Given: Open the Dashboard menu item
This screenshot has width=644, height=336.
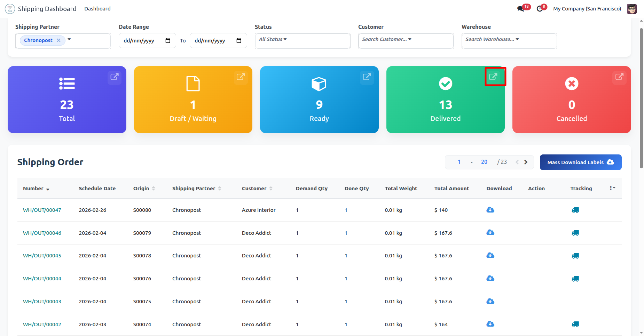Looking at the screenshot, I should click(x=97, y=9).
